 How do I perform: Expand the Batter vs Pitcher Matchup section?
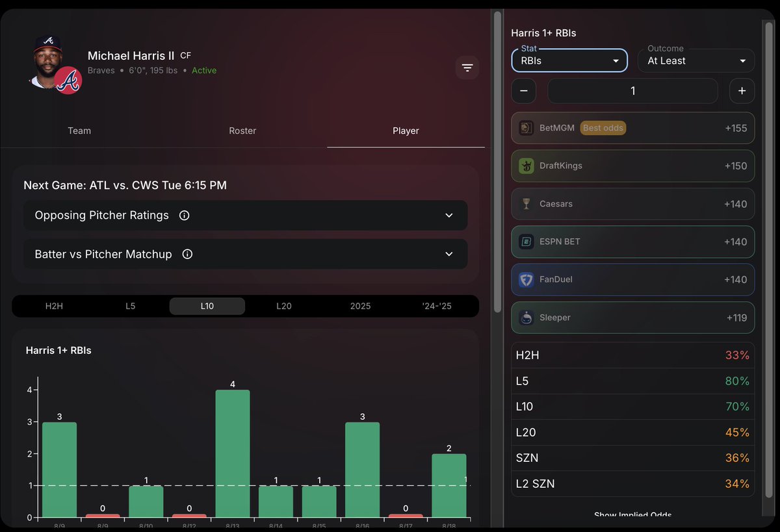coord(245,254)
